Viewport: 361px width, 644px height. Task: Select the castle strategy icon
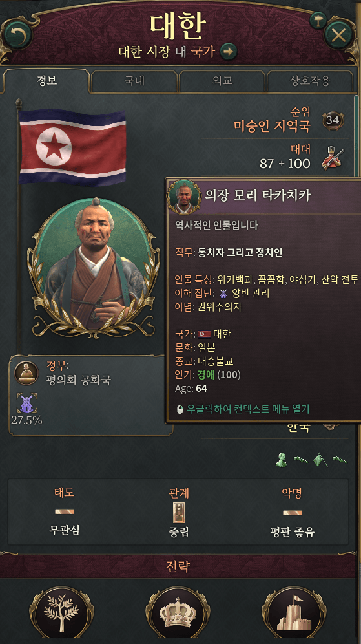294,613
